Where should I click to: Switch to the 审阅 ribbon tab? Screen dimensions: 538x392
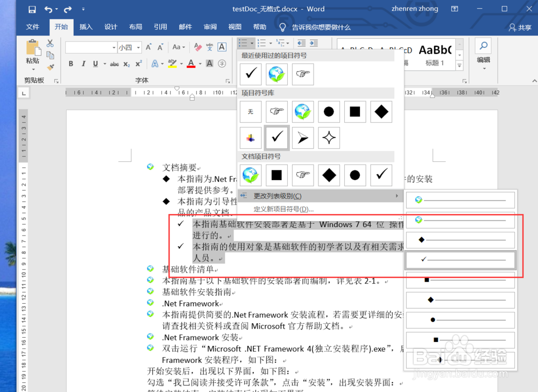(210, 27)
